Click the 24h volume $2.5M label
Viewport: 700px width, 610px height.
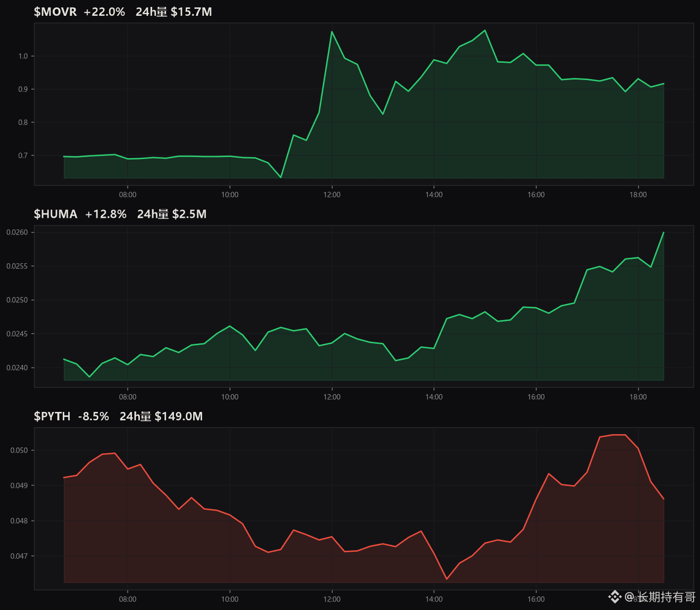click(172, 214)
